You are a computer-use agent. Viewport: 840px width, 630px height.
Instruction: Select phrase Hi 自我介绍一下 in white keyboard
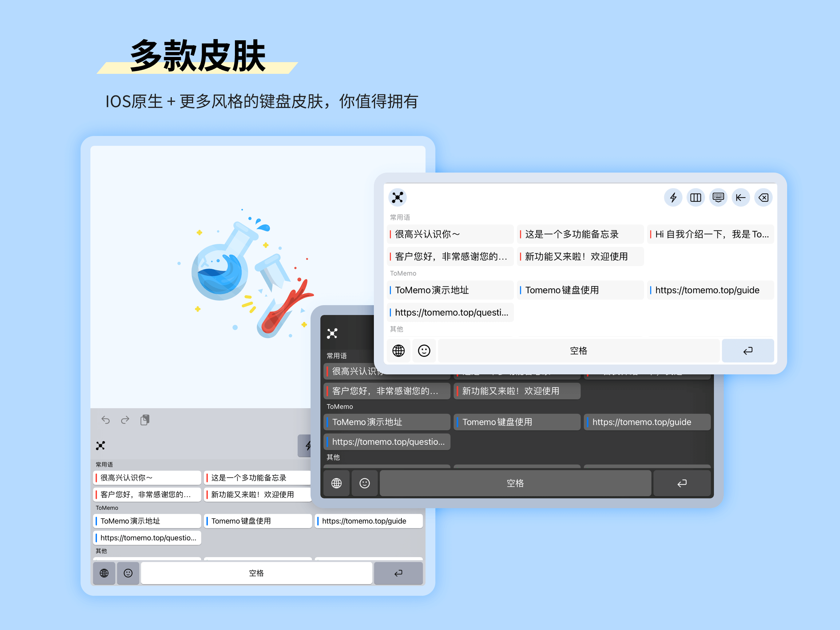pos(710,234)
